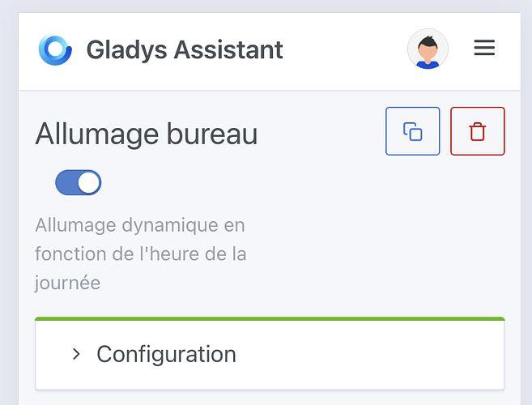The height and width of the screenshot is (405, 532).
Task: Click the "Allumage dynamique en" description line
Action: tap(140, 224)
